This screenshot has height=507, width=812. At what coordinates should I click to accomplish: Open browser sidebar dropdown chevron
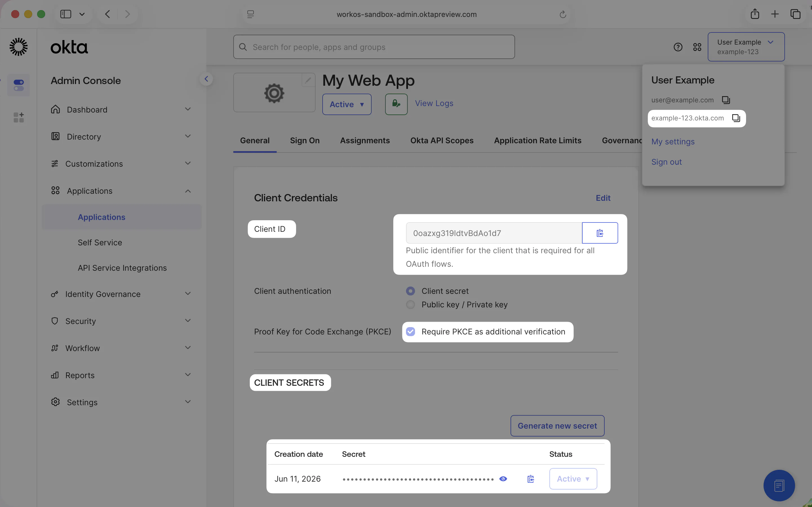pos(82,14)
